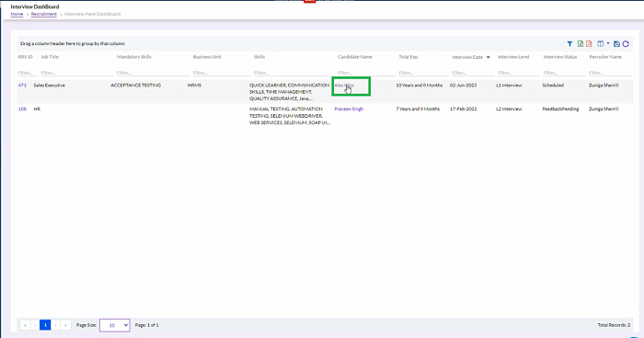Go to the Home breadcrumb link
644x338 pixels.
tap(17, 14)
